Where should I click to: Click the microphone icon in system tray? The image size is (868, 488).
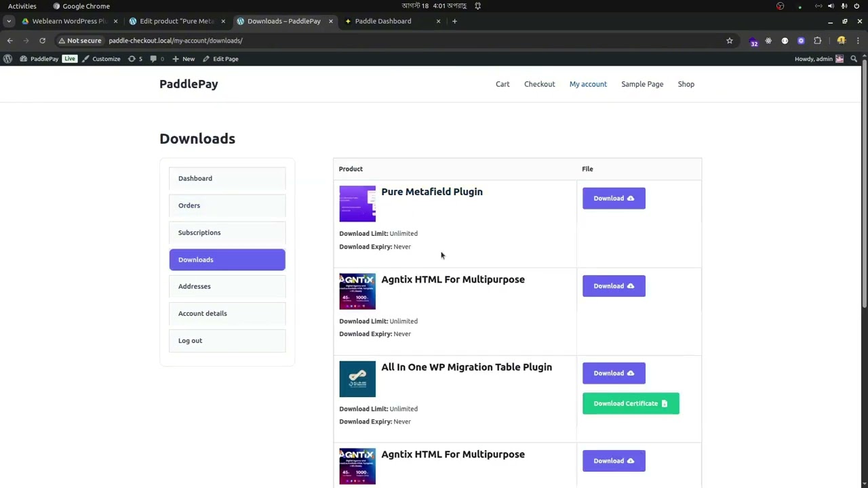(x=844, y=6)
